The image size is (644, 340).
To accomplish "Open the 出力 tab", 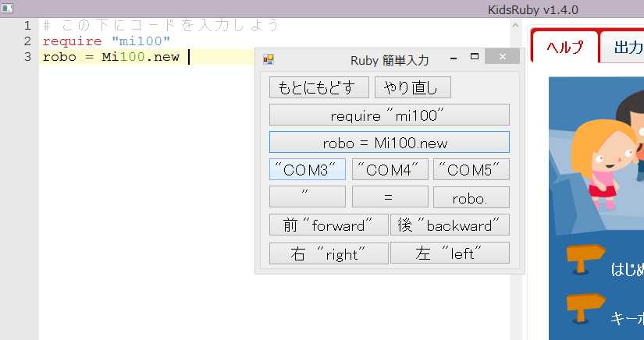I will coord(624,47).
